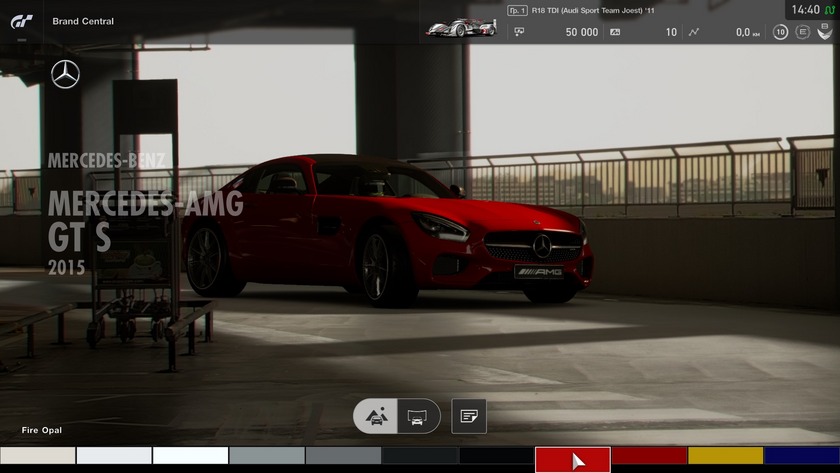Click the driver rating E badge
This screenshot has height=473, width=840.
pos(802,32)
